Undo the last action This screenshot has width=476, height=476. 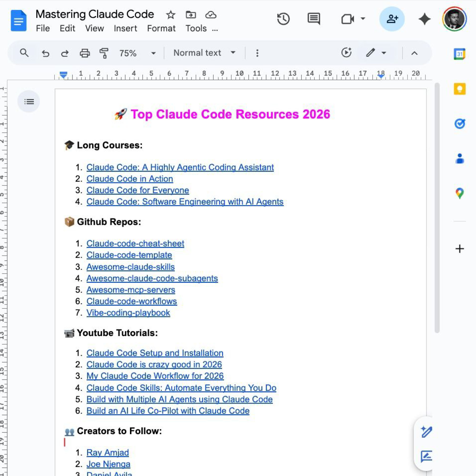[x=46, y=53]
